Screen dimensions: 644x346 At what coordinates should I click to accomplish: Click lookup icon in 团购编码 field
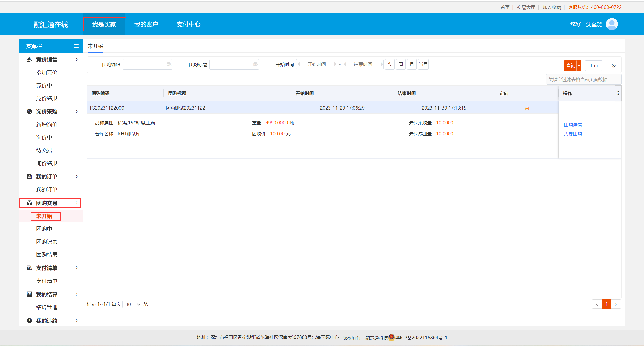[x=169, y=64]
